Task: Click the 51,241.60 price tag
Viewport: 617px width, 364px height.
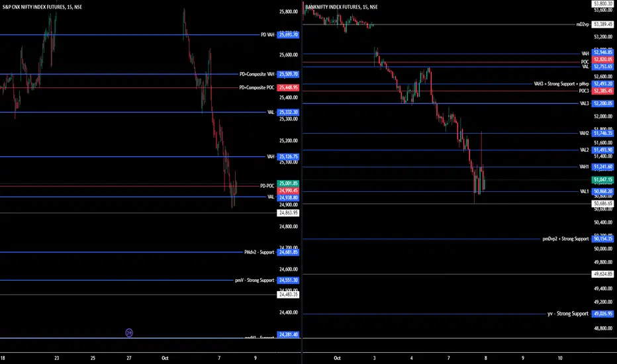Action: coord(603,167)
